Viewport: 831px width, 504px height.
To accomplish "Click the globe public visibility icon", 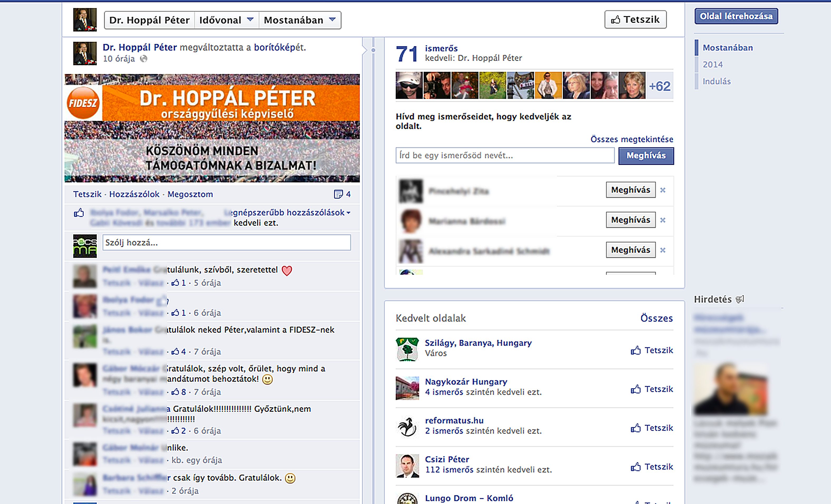I will 144,59.
